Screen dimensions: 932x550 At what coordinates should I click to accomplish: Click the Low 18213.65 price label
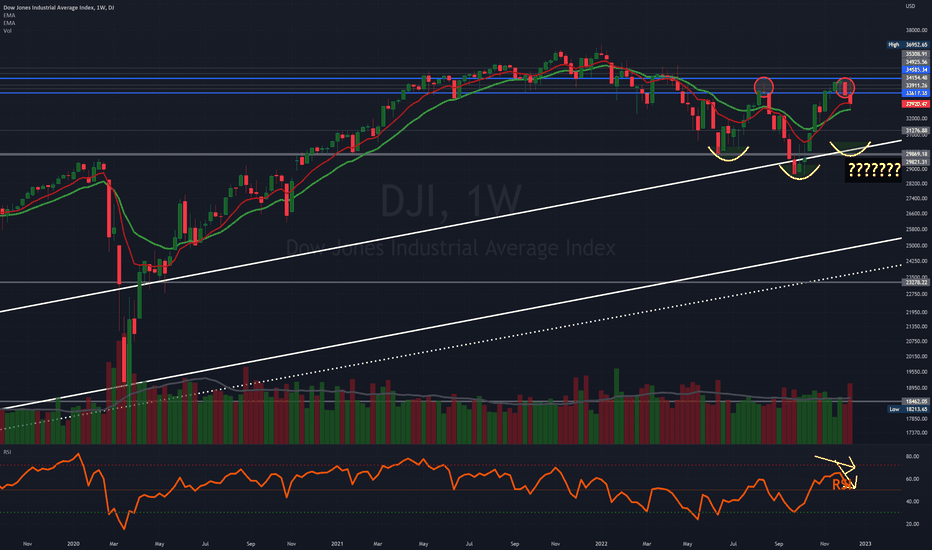(908, 409)
